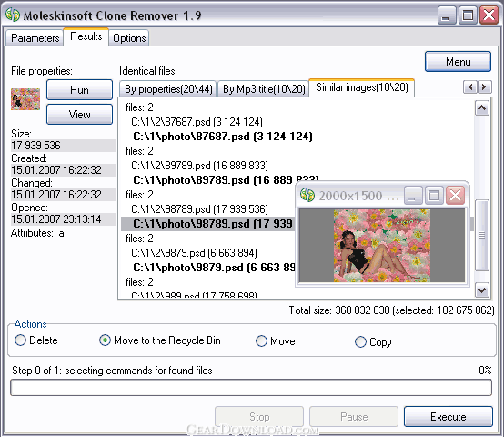
Task: Select the Copy action radio button
Action: (x=360, y=341)
